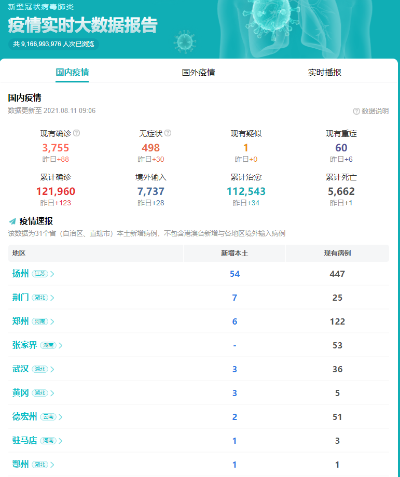Click the help icon beside 现有确诊
This screenshot has height=477, width=400.
coord(76,133)
